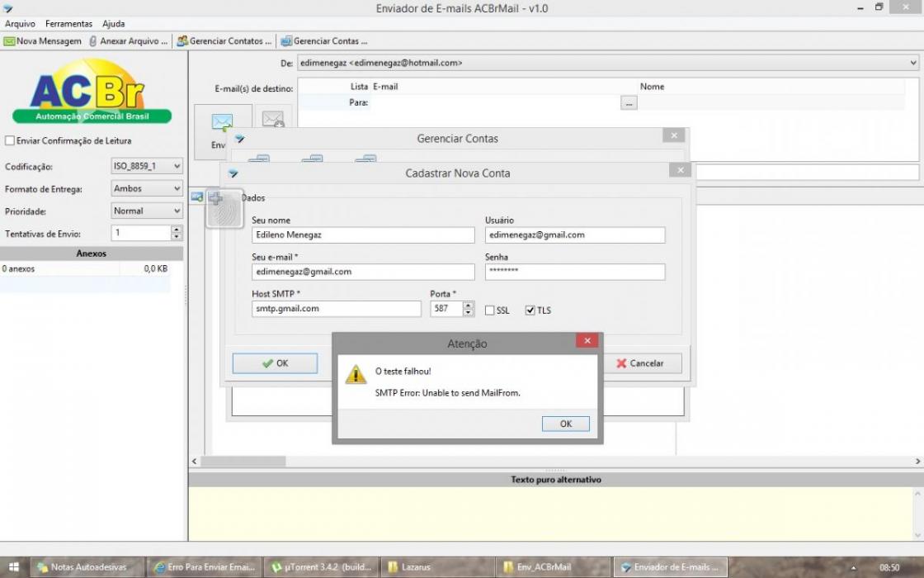Click the horizontal scrollbar thumb under message editor
This screenshot has width=924, height=578.
(243, 462)
